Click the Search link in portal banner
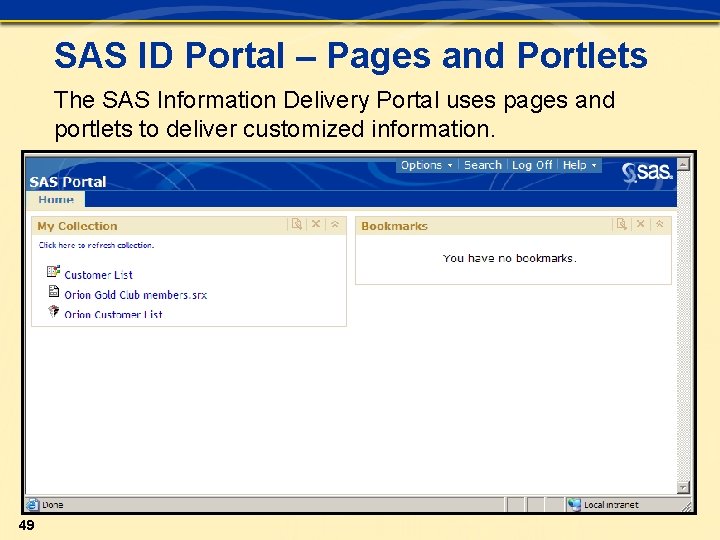The height and width of the screenshot is (540, 720). coord(483,165)
